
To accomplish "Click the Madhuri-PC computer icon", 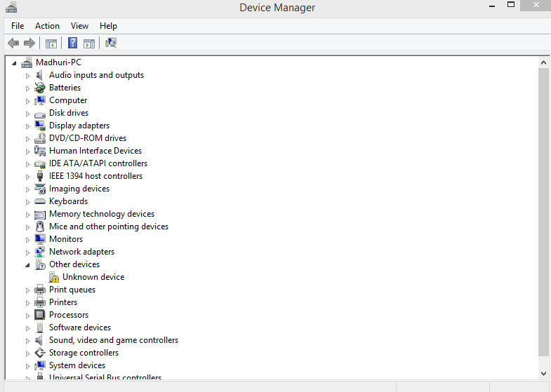I will click(x=27, y=62).
